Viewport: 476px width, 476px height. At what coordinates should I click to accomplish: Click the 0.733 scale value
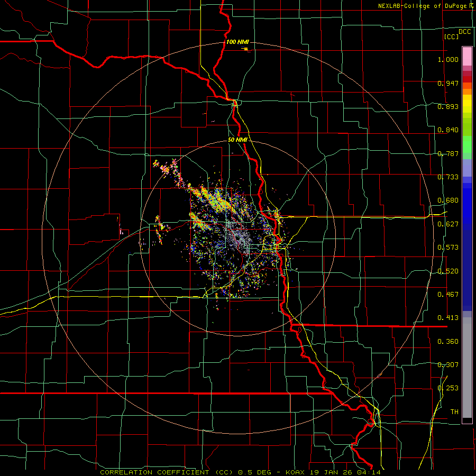click(448, 177)
